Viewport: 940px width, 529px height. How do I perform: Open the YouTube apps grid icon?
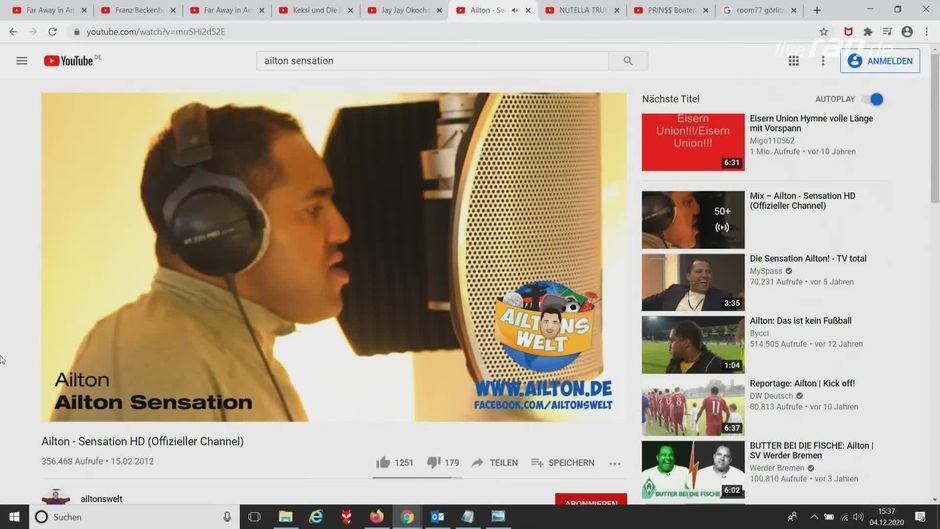click(x=793, y=61)
